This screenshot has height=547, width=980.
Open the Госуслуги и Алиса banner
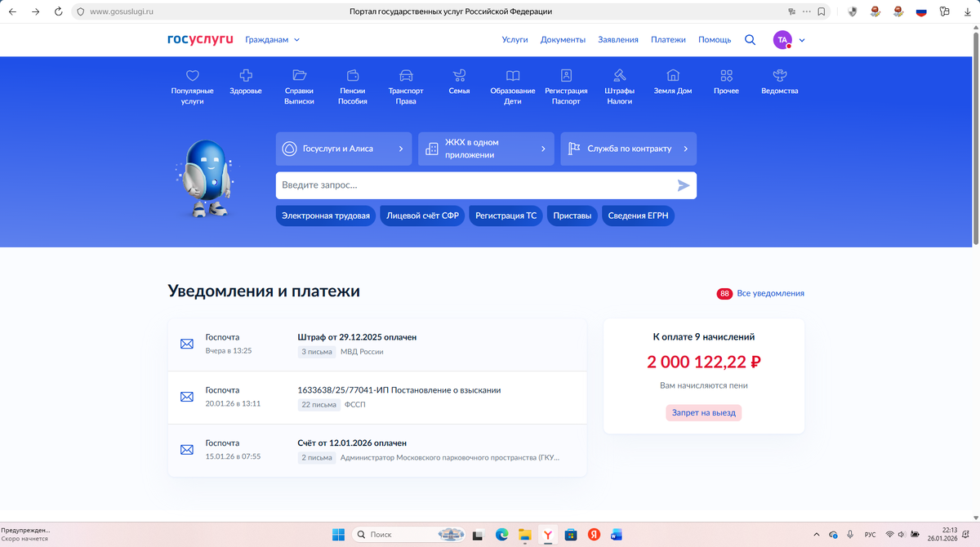point(344,149)
